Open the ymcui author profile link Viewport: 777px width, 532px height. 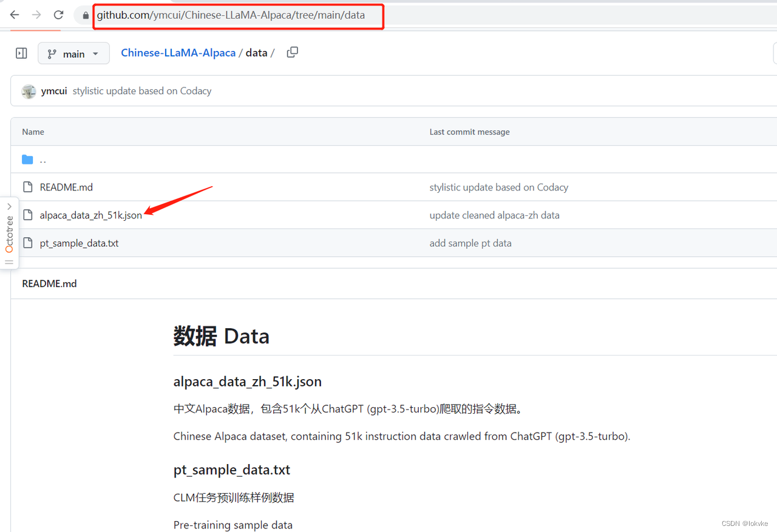pyautogui.click(x=54, y=91)
